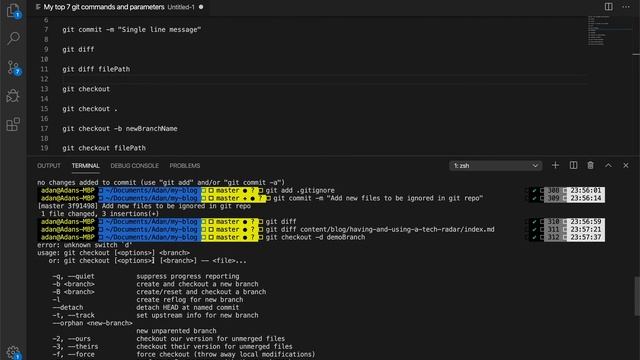Click line number 17 in gutter
Screen dimensions: 640x360
44,129
